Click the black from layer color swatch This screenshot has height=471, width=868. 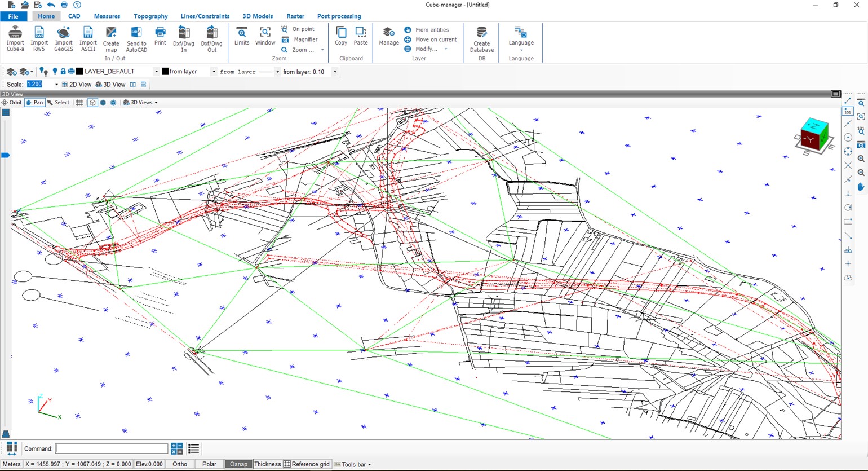point(165,72)
